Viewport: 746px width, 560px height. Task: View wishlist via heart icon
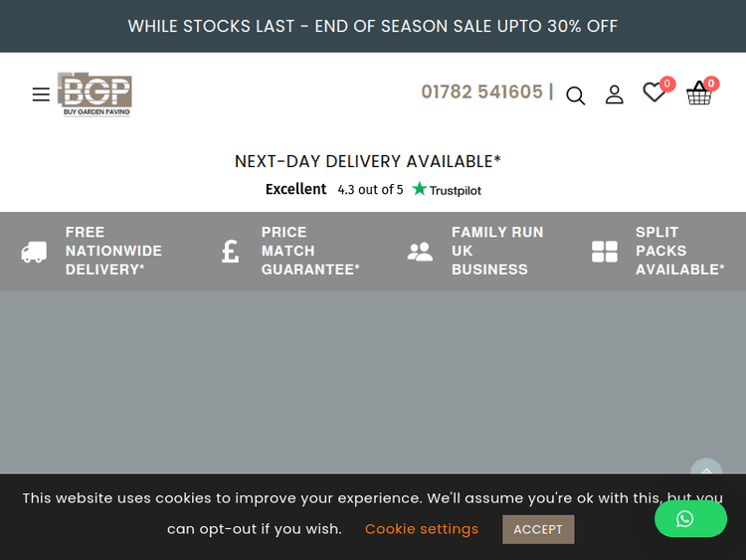[653, 93]
